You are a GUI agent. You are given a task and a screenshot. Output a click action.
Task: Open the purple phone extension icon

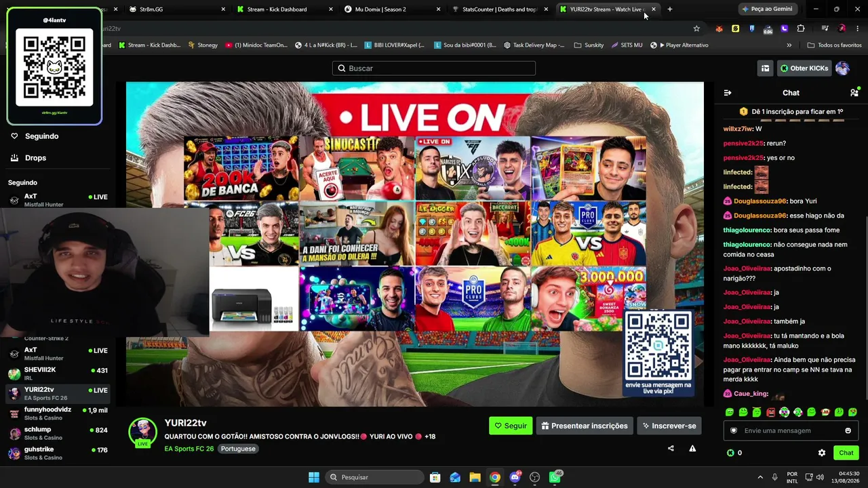(x=785, y=28)
